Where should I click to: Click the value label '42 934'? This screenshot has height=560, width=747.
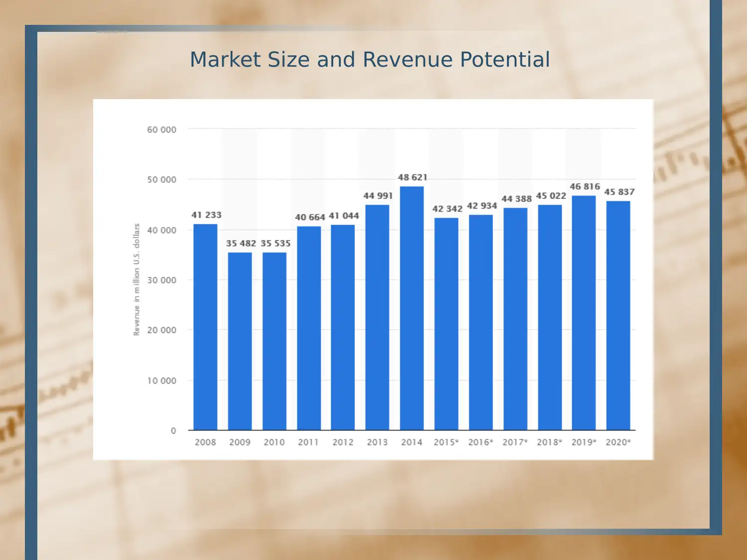pos(482,206)
